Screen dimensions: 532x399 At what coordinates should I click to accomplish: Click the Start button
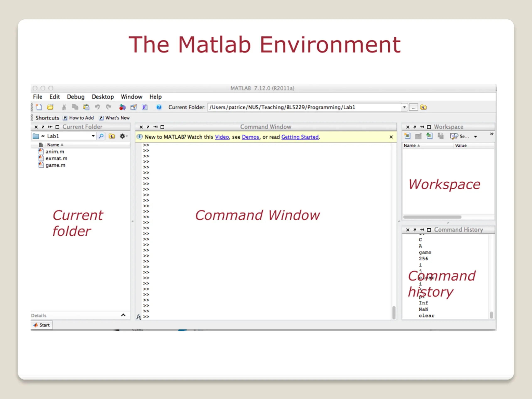pyautogui.click(x=42, y=325)
